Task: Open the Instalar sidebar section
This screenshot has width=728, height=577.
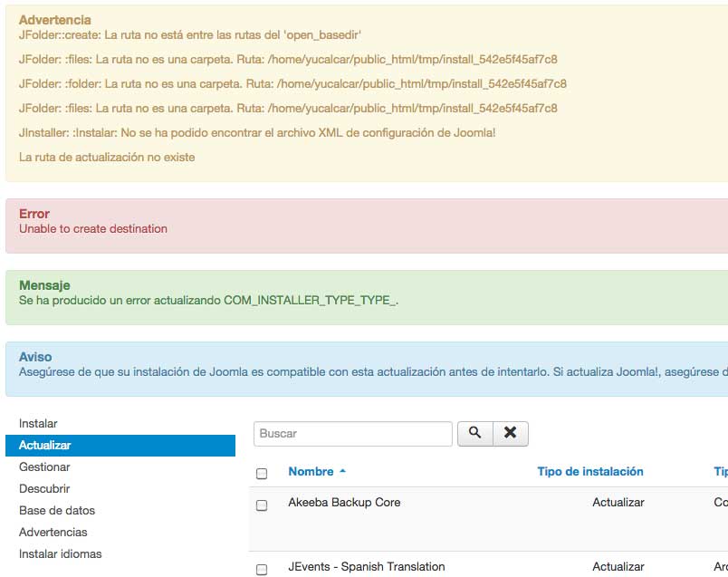Action: [38, 423]
